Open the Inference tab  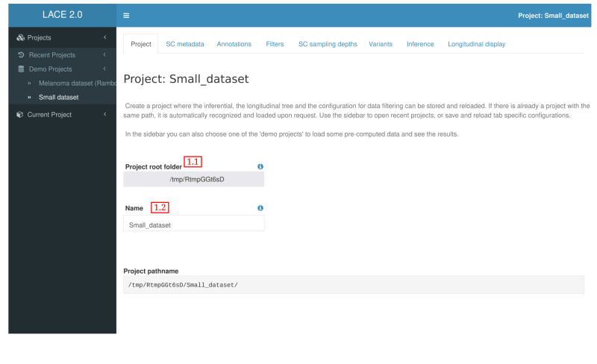[x=420, y=44]
